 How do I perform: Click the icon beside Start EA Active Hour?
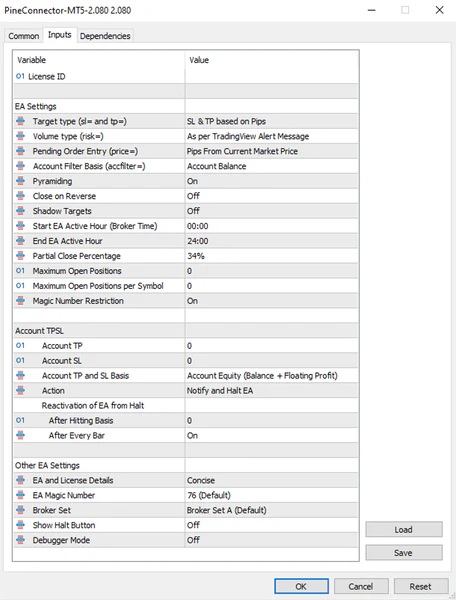click(21, 226)
